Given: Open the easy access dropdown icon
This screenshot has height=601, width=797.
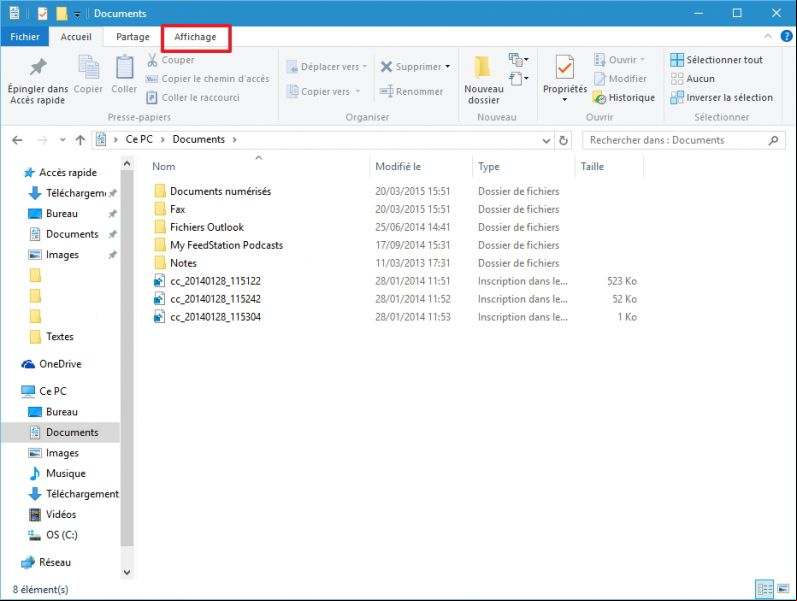Looking at the screenshot, I should pos(518,79).
